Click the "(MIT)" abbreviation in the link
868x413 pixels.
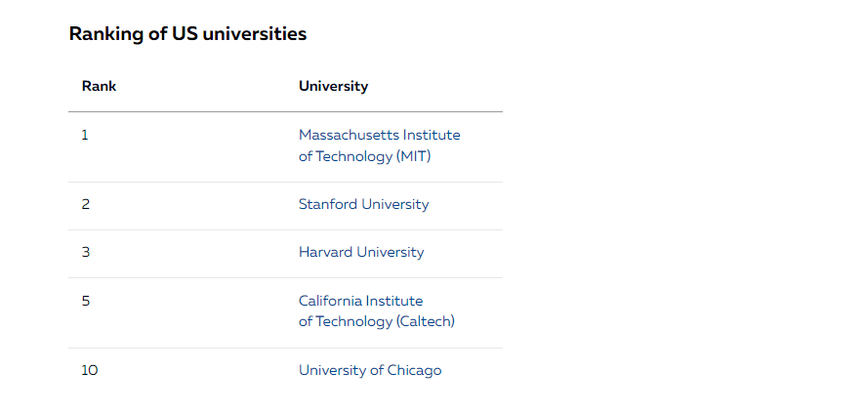(x=414, y=156)
